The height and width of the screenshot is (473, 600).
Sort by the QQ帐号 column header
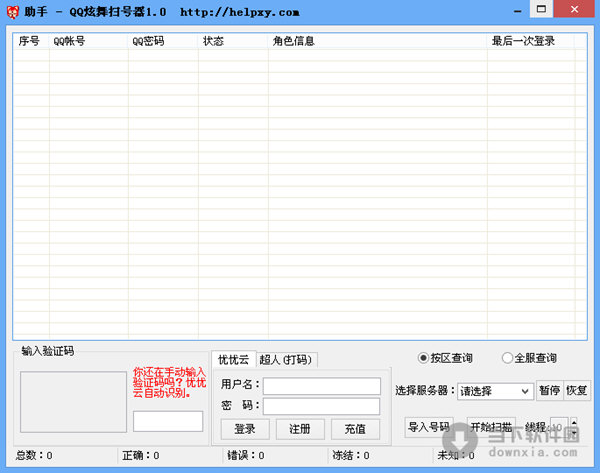tap(89, 41)
